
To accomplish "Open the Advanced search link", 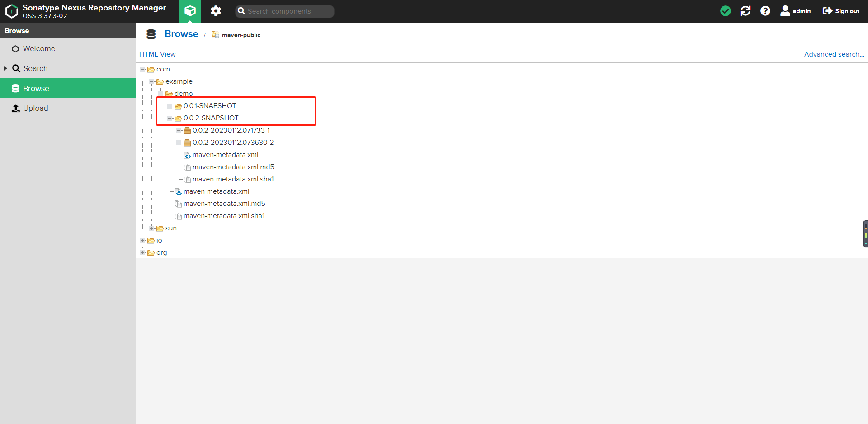I will [x=834, y=54].
